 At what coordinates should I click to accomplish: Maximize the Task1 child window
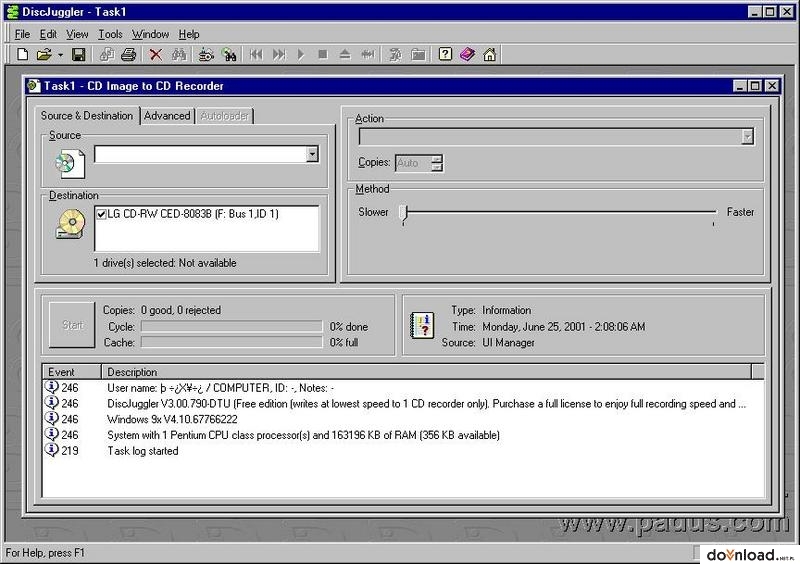pyautogui.click(x=756, y=86)
